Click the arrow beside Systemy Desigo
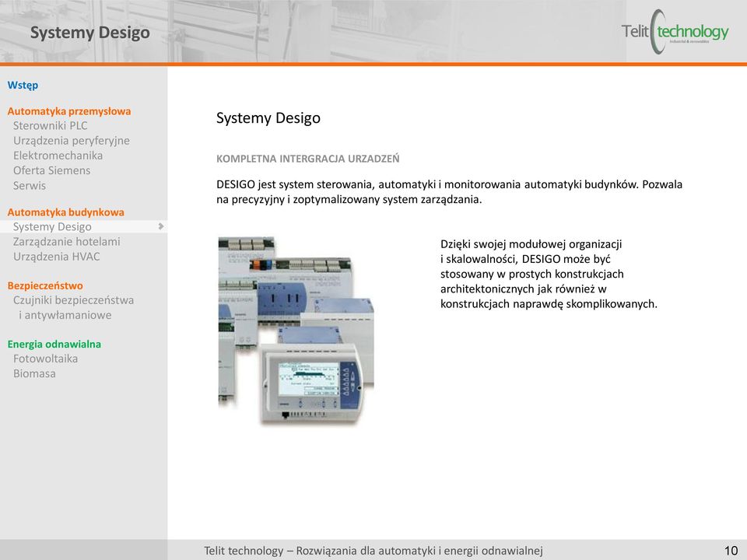The width and height of the screenshot is (747, 560). point(161,226)
